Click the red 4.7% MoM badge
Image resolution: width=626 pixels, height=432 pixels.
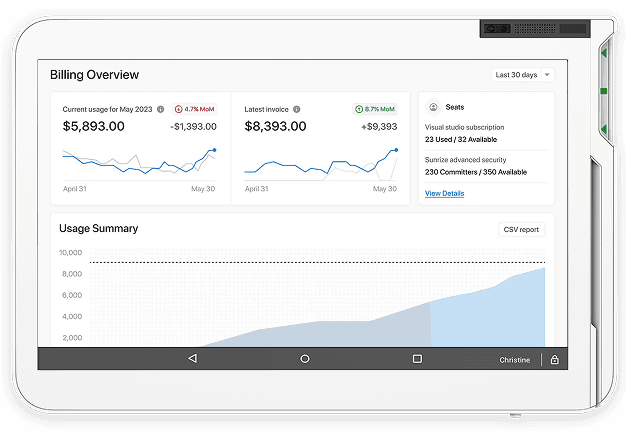coord(195,109)
